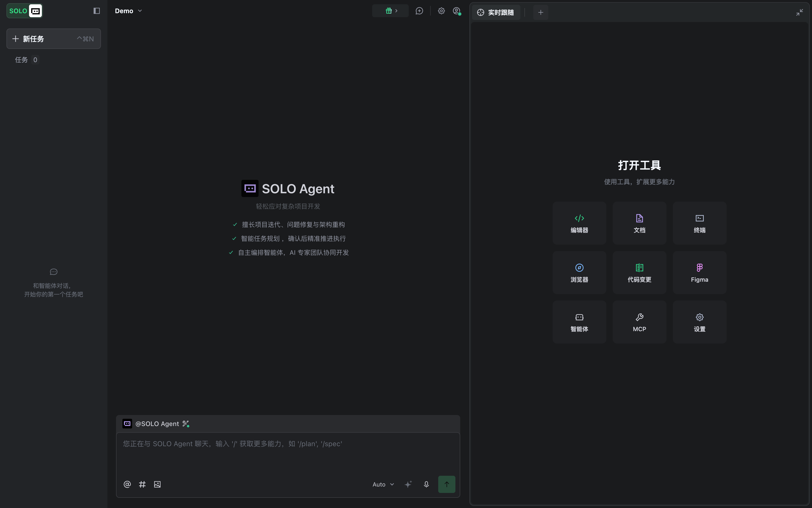812x508 pixels.
Task: Click the 任务 0 task list header
Action: [27, 60]
